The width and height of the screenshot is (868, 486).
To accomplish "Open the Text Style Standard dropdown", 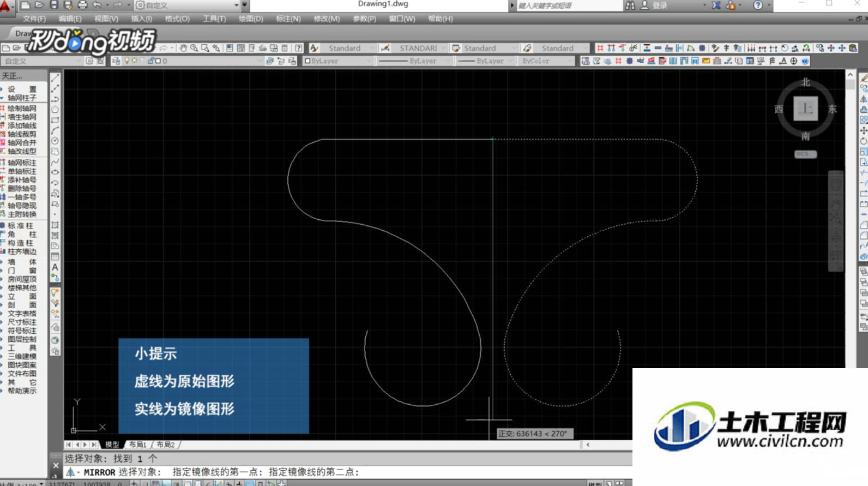I will [x=348, y=48].
